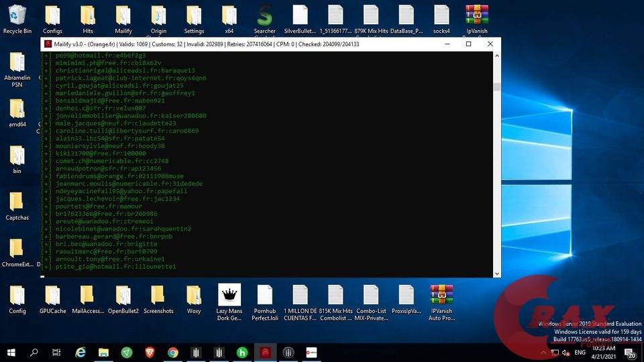
Task: Open the Hits folder icon
Action: tap(88, 19)
